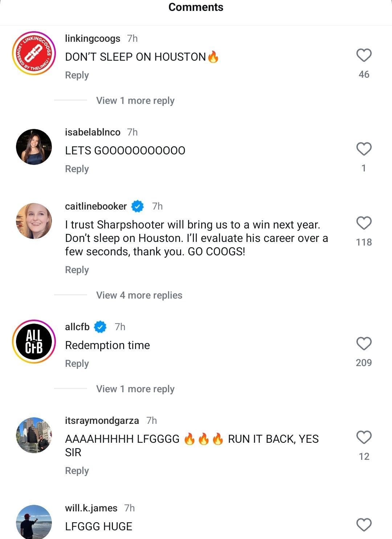This screenshot has width=392, height=539.
Task: Tap the verified badge beside allcfb
Action: coord(100,327)
